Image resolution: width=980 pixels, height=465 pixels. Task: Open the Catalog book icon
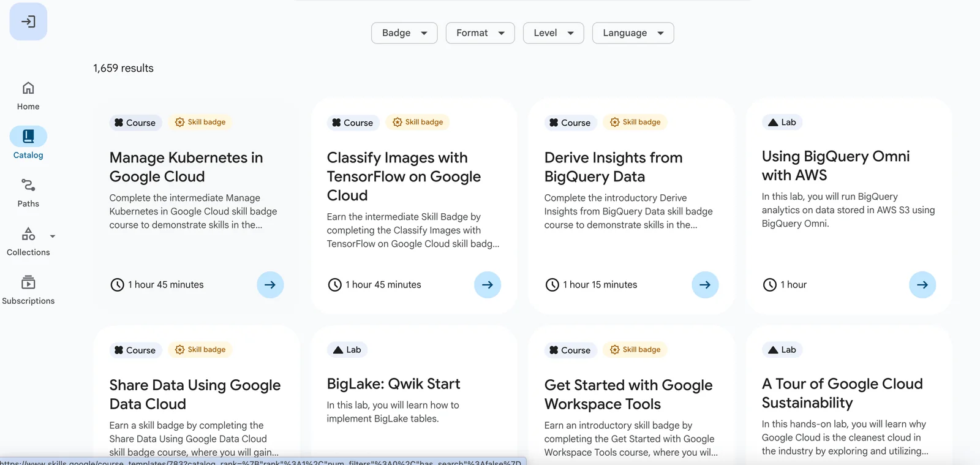[28, 136]
